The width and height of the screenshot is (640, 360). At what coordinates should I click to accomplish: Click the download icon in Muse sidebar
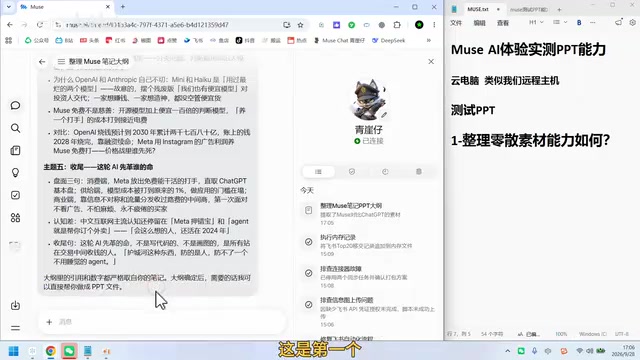click(x=16, y=305)
